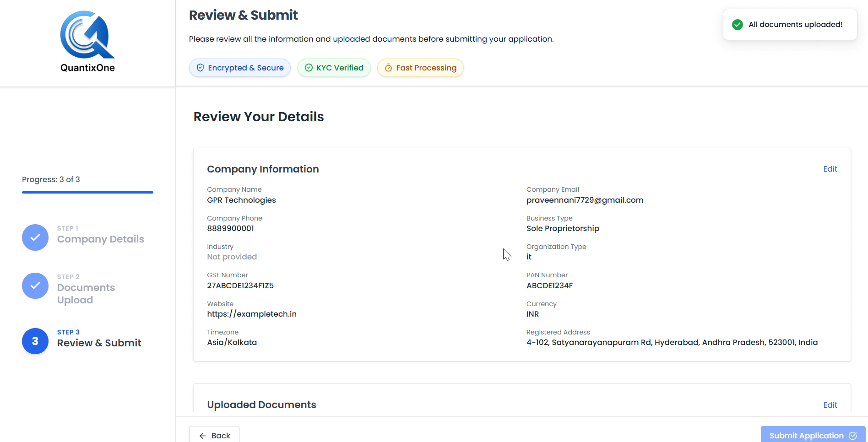Click the Review & Submit page title
The width and height of the screenshot is (868, 442).
tap(243, 15)
